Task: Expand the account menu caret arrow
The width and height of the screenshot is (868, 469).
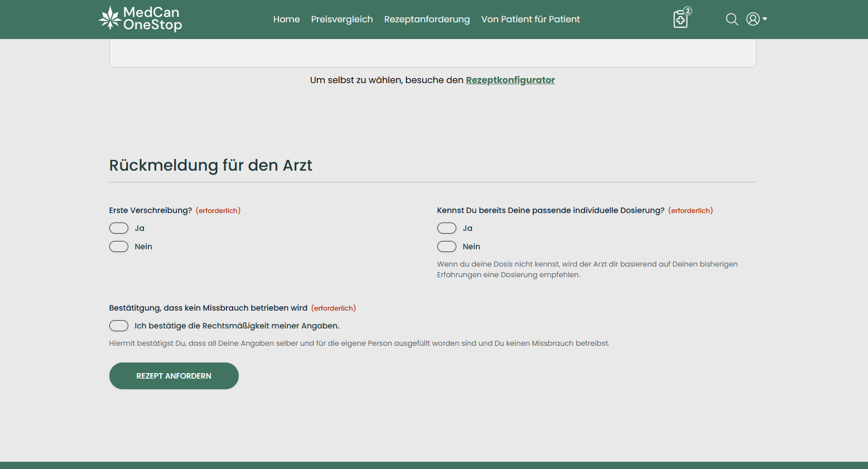Action: [x=765, y=19]
